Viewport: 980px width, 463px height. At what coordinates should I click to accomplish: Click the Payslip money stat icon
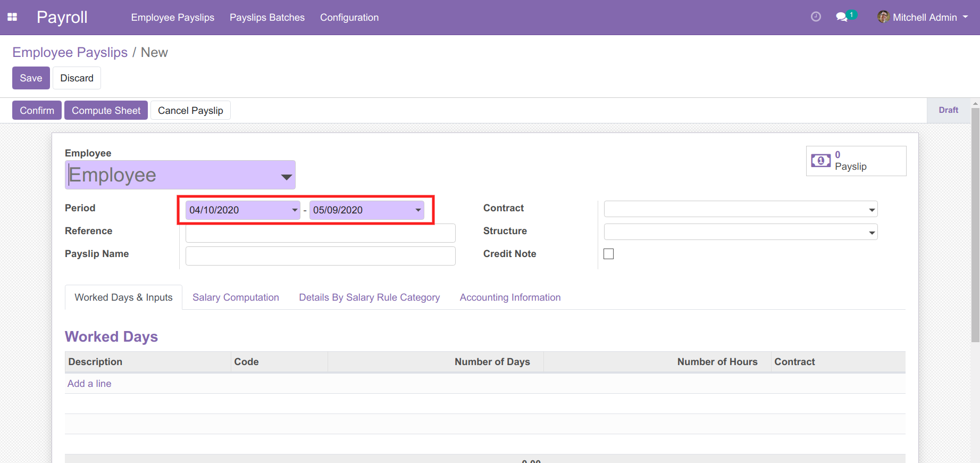[820, 161]
